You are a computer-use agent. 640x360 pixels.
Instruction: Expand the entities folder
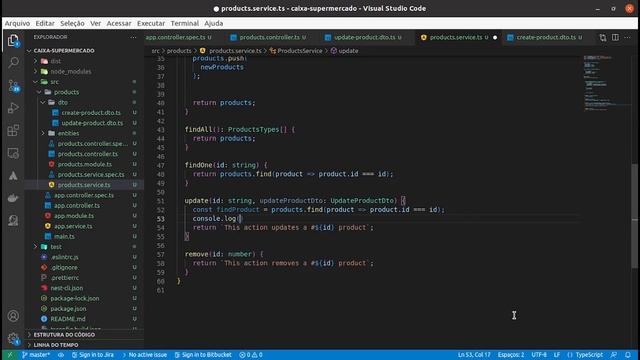tap(68, 133)
